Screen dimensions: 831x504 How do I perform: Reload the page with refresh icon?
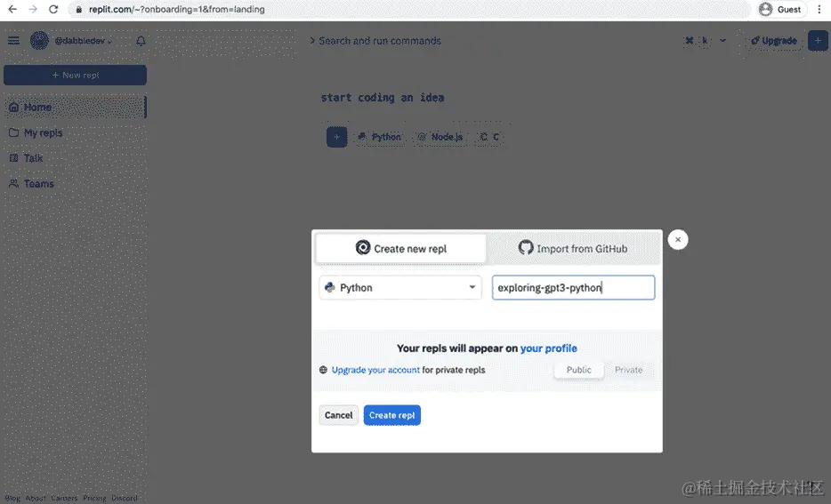click(x=53, y=9)
